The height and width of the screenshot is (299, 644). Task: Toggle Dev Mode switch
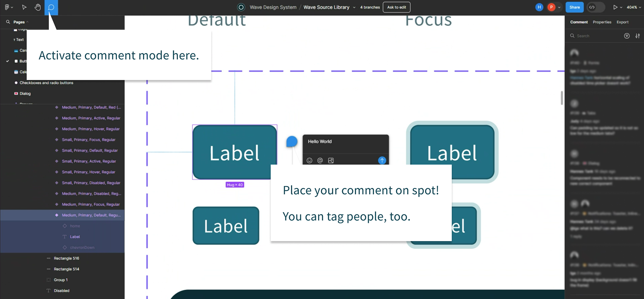596,7
